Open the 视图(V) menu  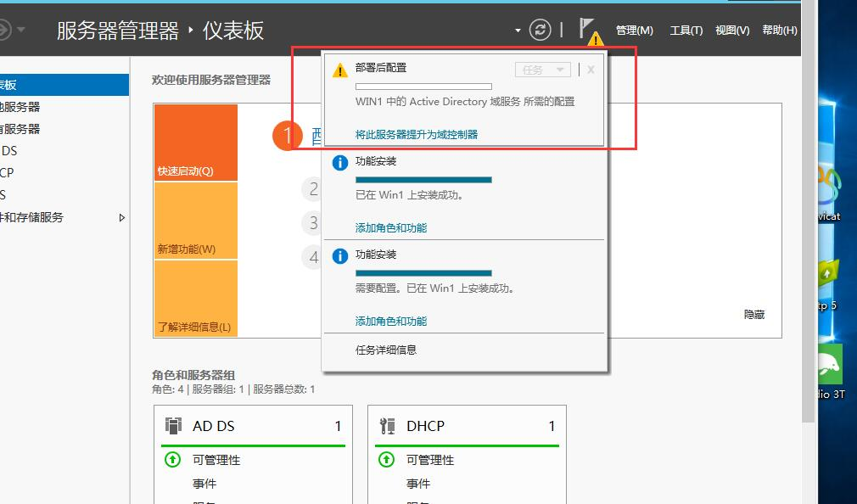[x=732, y=30]
